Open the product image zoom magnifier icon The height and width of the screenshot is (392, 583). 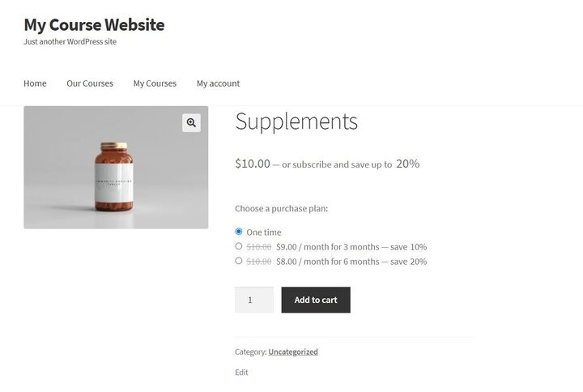point(191,123)
